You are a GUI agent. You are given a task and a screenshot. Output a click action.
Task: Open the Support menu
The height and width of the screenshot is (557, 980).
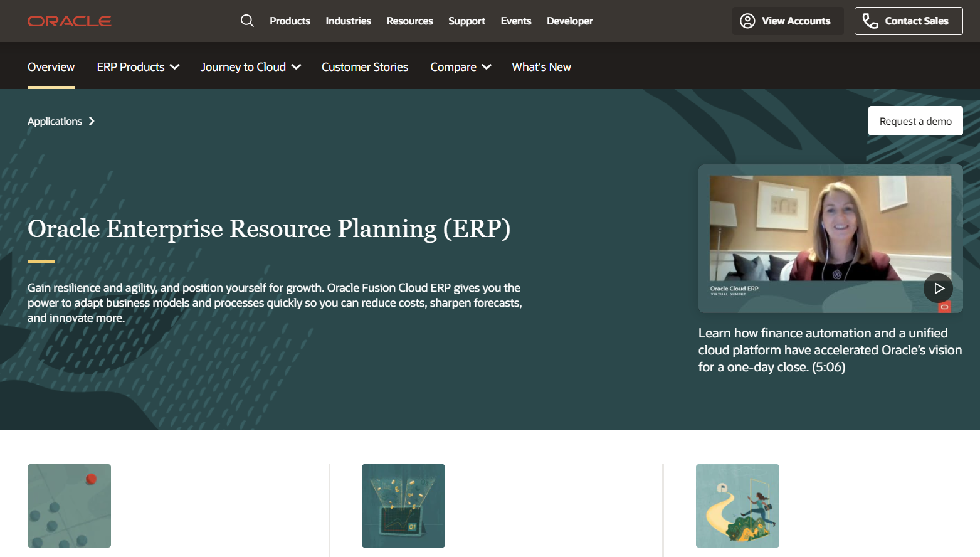pos(467,21)
